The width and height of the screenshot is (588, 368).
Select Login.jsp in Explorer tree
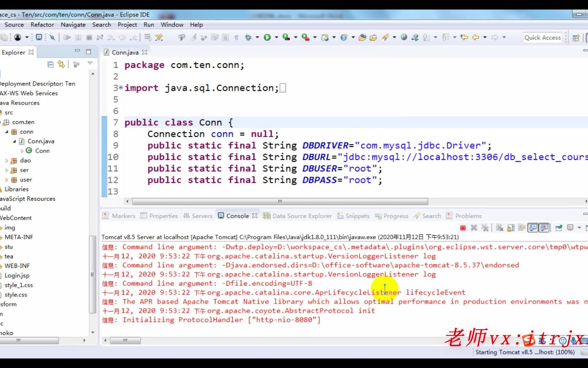[17, 275]
